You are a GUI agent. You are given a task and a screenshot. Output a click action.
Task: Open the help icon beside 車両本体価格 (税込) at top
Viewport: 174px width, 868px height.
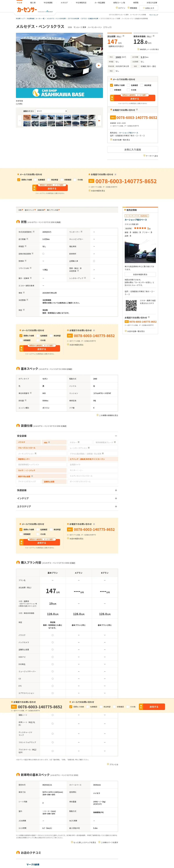tap(153, 36)
